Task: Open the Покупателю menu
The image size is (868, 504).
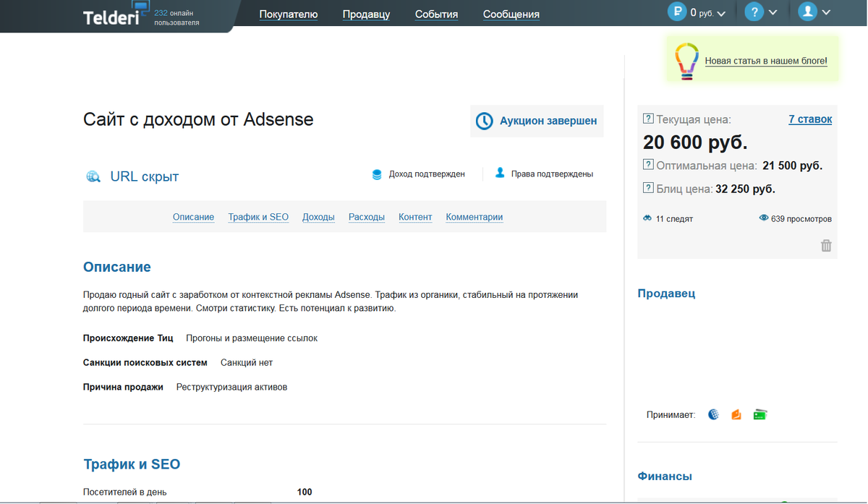Action: (289, 14)
